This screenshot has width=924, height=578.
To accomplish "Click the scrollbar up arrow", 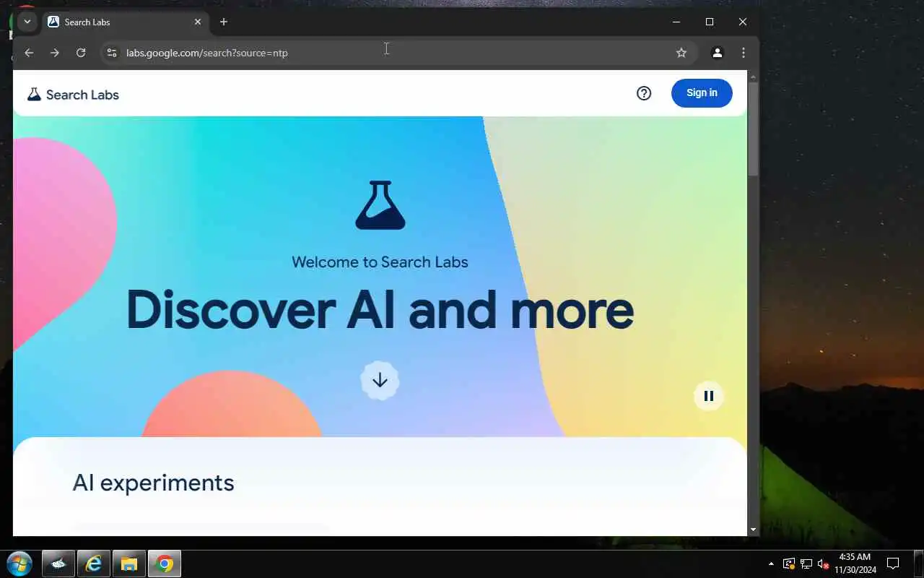I will 753,76.
